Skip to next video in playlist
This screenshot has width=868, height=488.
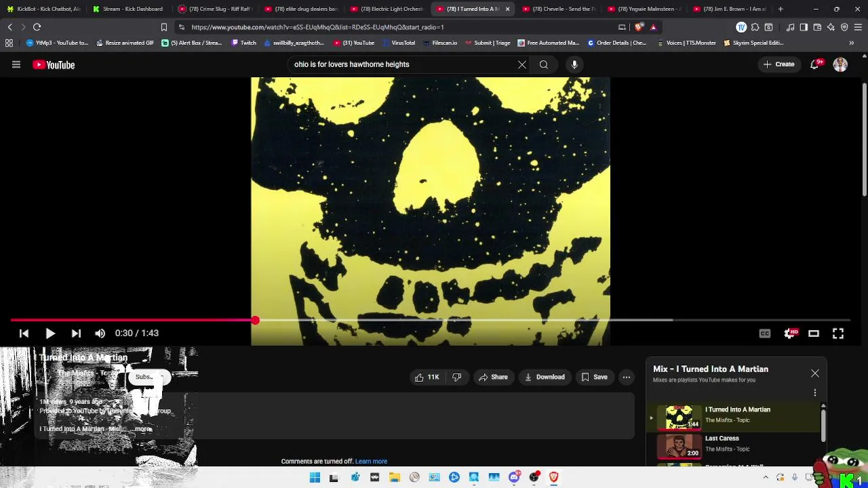[76, 333]
